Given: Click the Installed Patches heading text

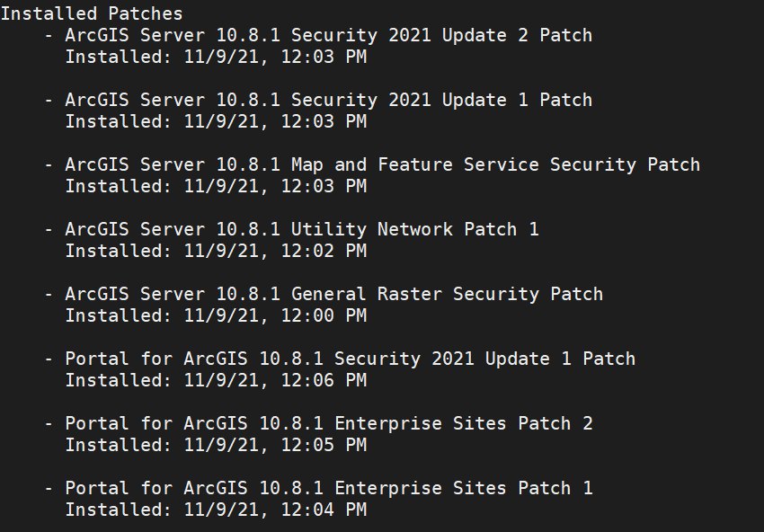Looking at the screenshot, I should [92, 13].
